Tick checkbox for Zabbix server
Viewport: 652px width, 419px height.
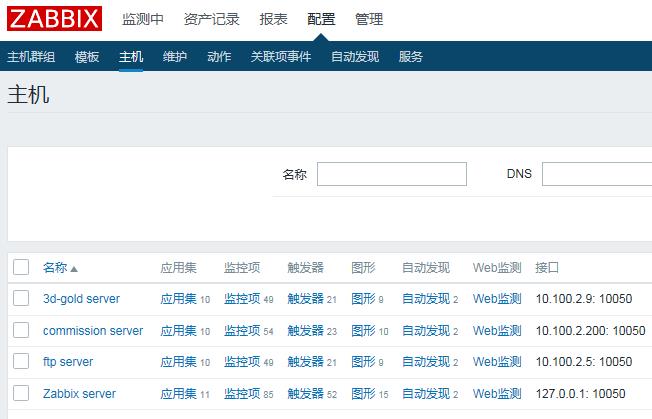[x=21, y=393]
